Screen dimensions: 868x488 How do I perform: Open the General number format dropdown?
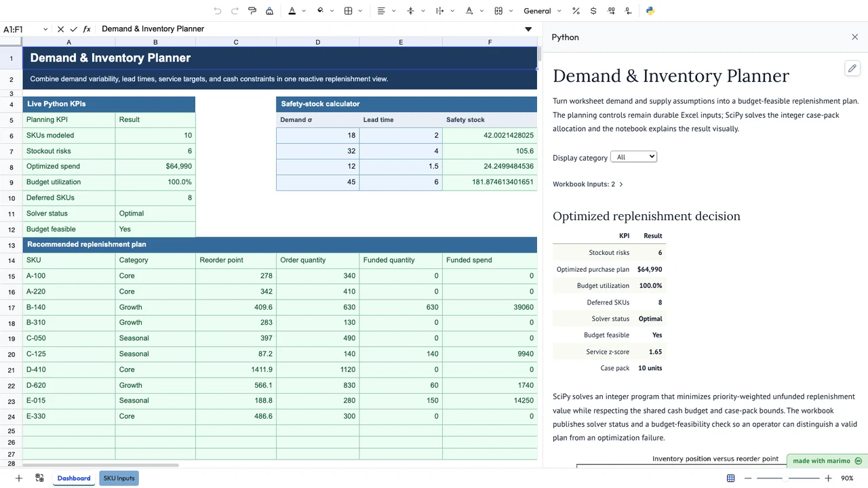[542, 11]
